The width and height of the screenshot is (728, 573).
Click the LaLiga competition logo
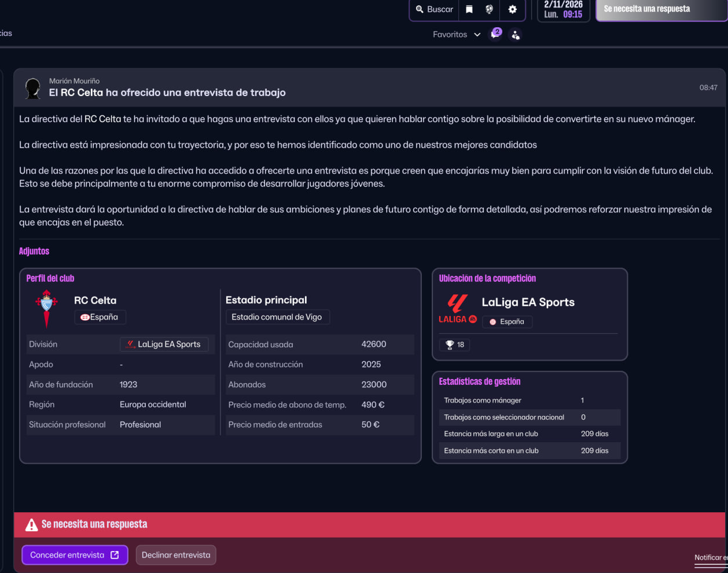458,309
